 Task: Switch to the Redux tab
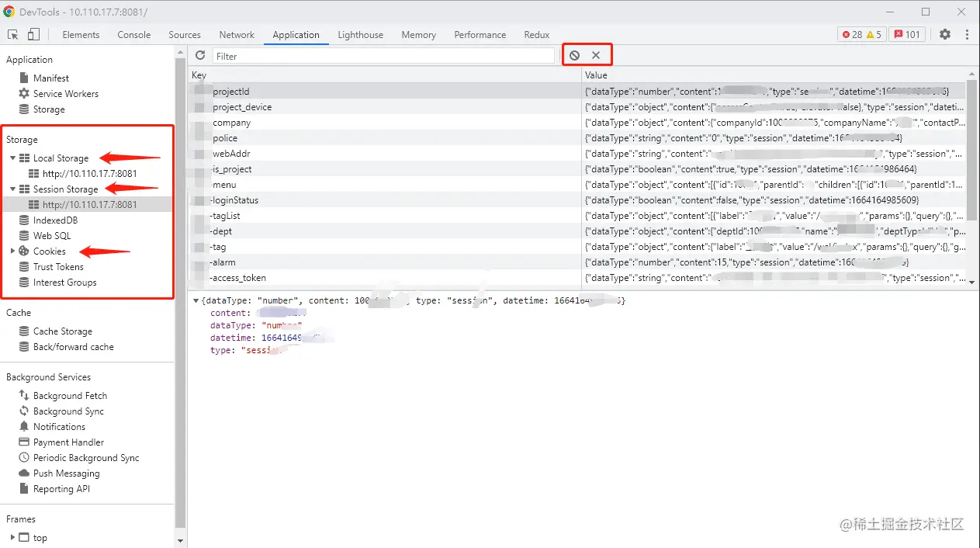point(537,35)
